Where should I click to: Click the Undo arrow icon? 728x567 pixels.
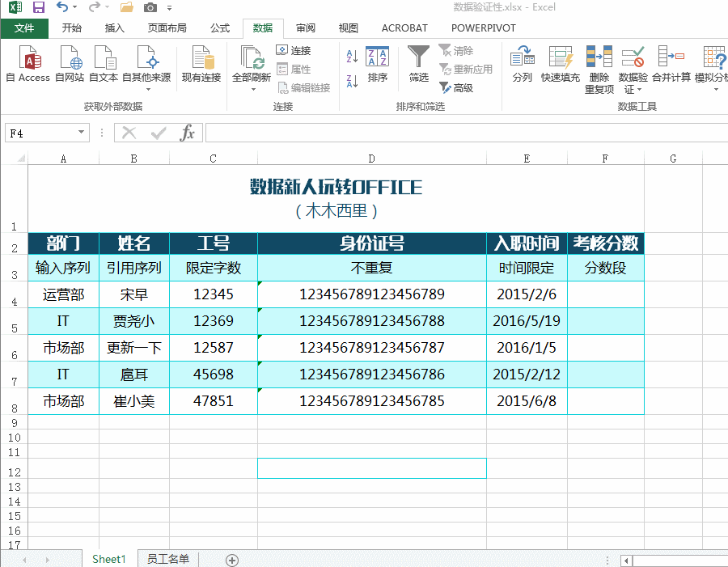(61, 7)
